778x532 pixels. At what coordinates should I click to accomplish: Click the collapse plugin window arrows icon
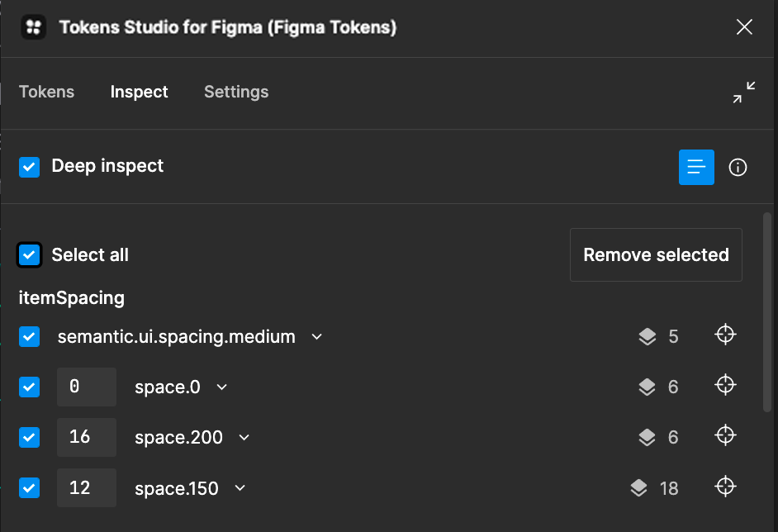(744, 93)
